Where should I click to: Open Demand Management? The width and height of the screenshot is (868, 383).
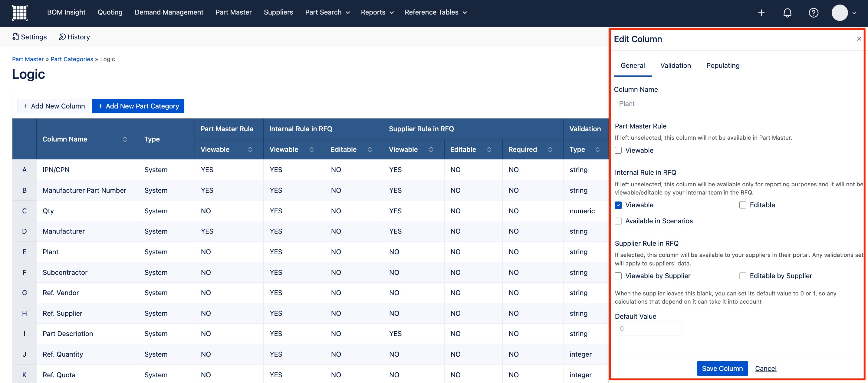[x=169, y=12]
